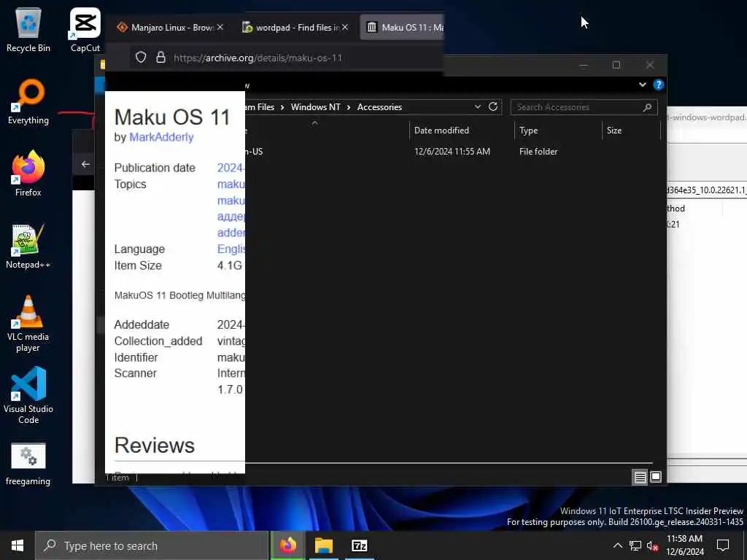Refresh the Accessories folder view

[493, 106]
